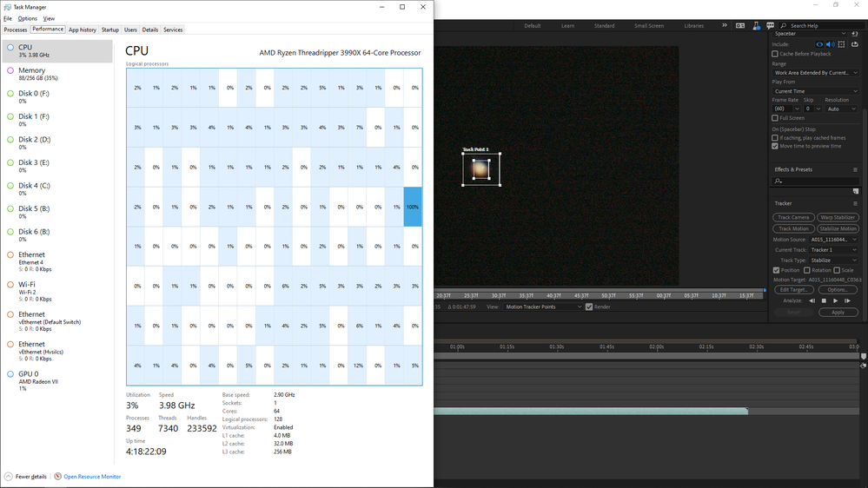Open View Motion Tracker Points dropdown

coord(543,307)
